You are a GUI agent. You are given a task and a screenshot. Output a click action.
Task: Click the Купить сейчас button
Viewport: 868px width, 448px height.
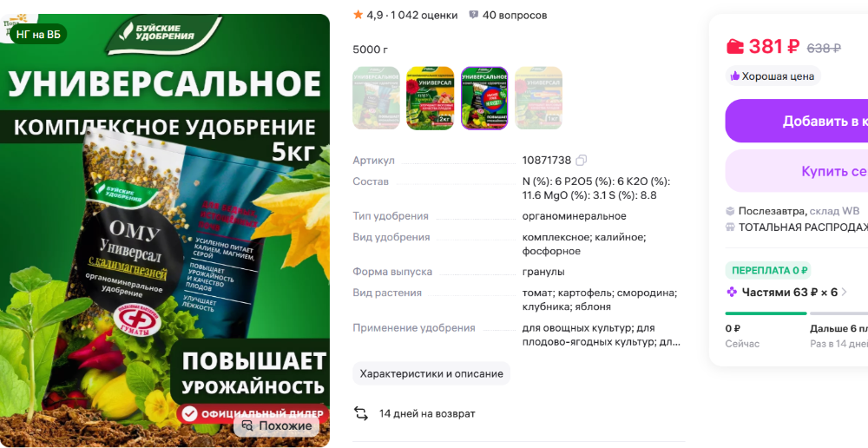pyautogui.click(x=797, y=171)
